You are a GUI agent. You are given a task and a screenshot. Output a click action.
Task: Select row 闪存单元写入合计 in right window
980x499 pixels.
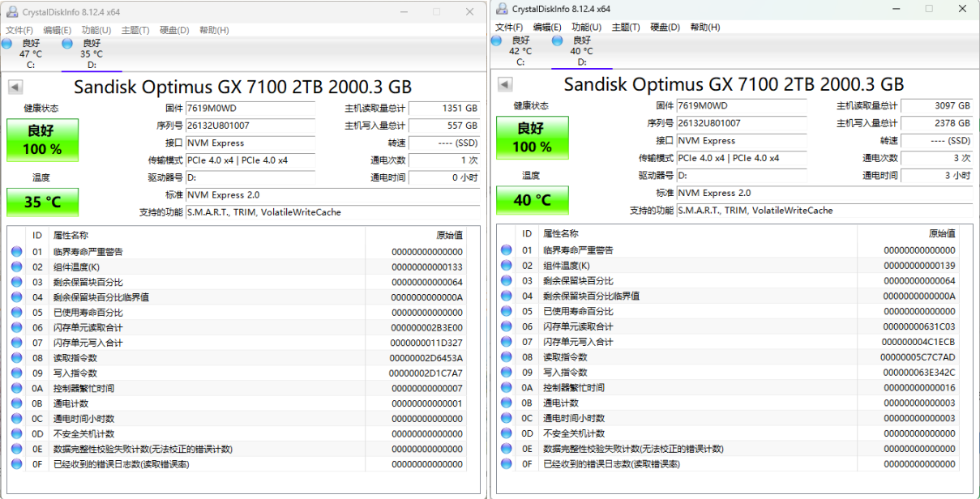[727, 342]
